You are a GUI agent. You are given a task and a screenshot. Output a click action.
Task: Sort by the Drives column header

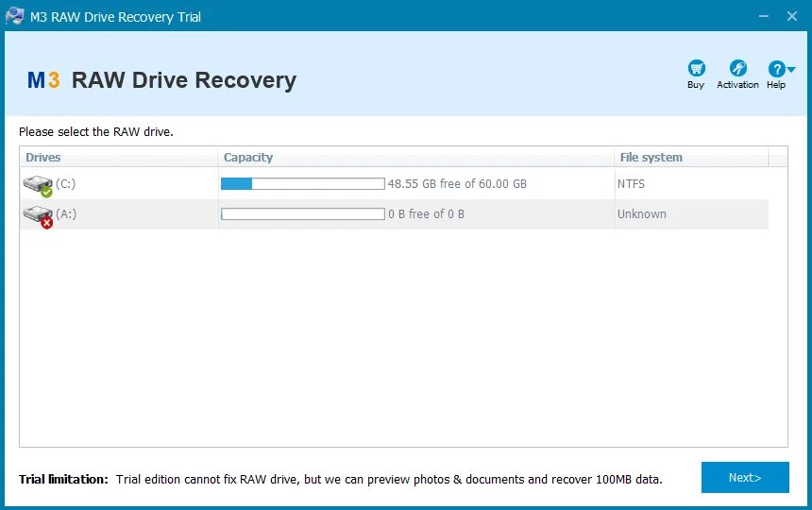118,157
